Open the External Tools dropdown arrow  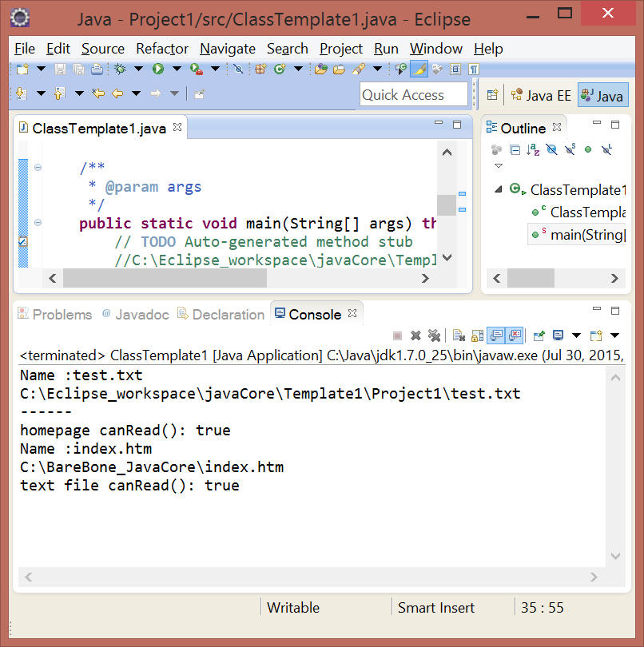(215, 69)
